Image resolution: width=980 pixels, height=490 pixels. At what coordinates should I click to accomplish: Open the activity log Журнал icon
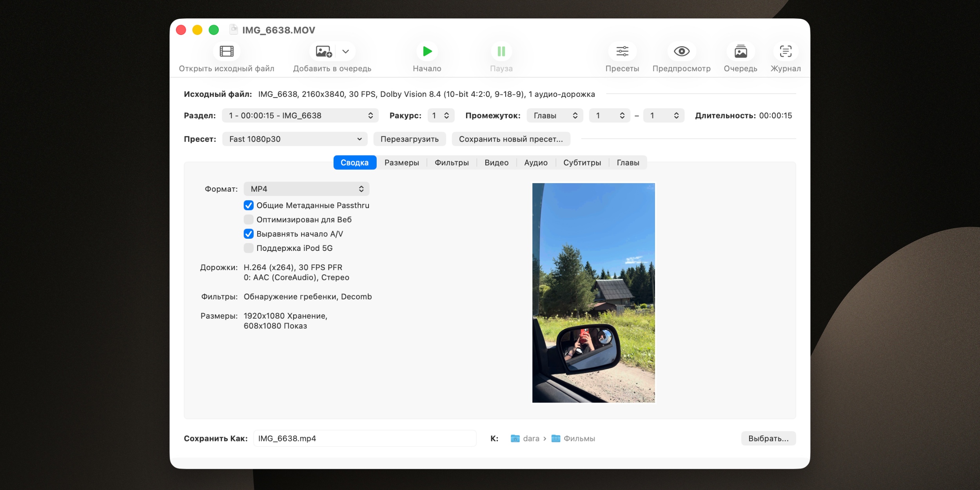[x=786, y=51]
